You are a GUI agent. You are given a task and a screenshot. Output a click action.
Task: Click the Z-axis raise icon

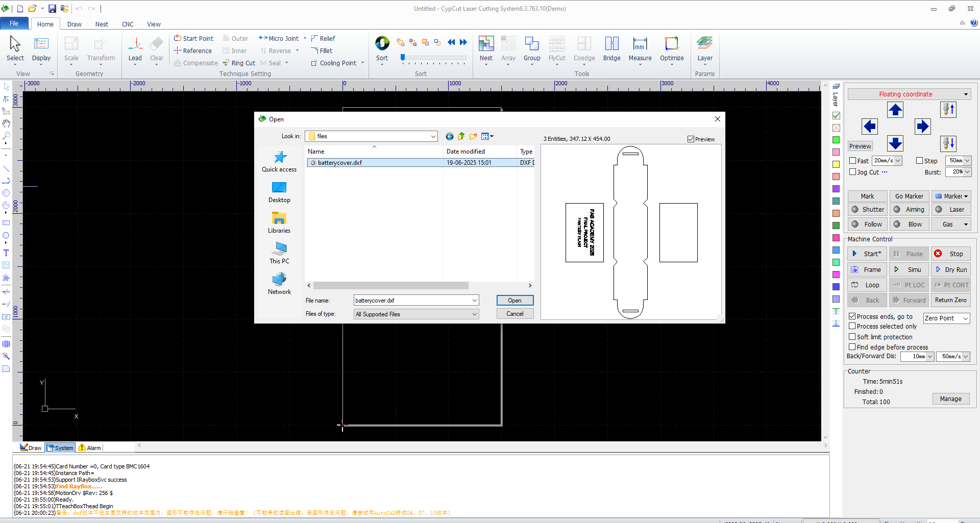tap(948, 110)
